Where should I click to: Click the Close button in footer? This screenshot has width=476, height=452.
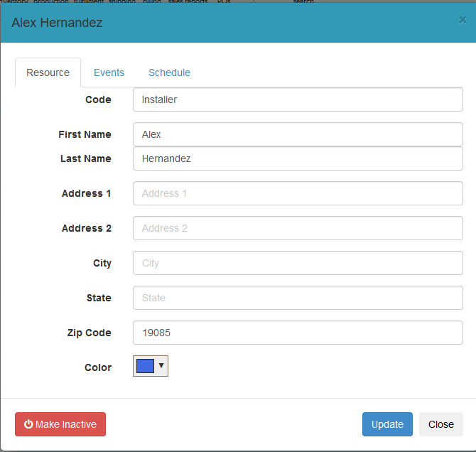tap(440, 424)
